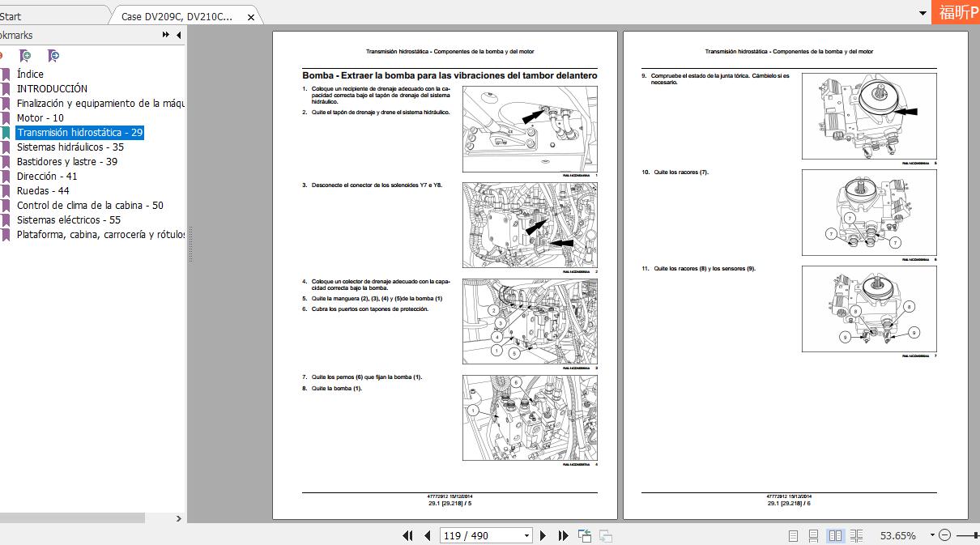This screenshot has width=980, height=545.
Task: Switch to single page view mode
Action: point(793,535)
